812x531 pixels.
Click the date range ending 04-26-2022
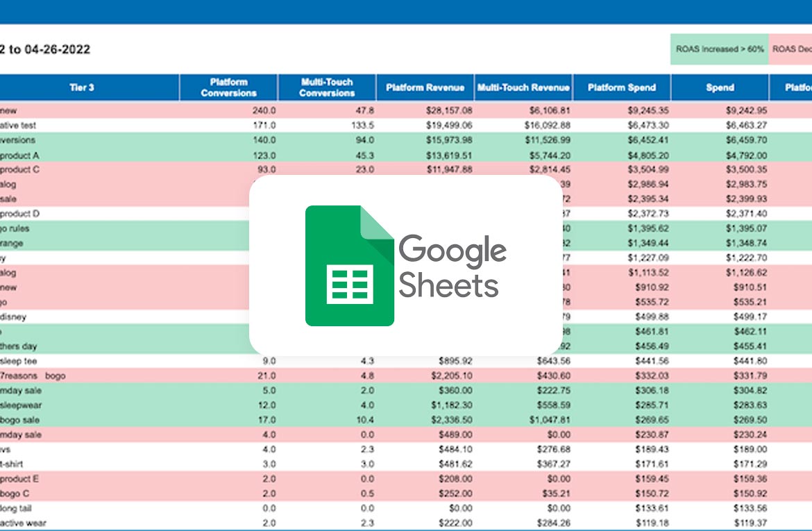point(45,49)
